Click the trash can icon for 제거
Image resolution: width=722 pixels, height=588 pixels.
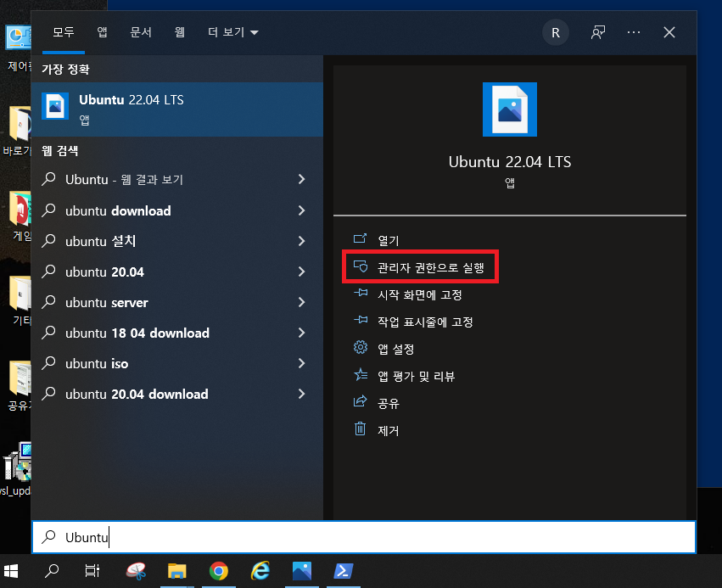click(360, 428)
